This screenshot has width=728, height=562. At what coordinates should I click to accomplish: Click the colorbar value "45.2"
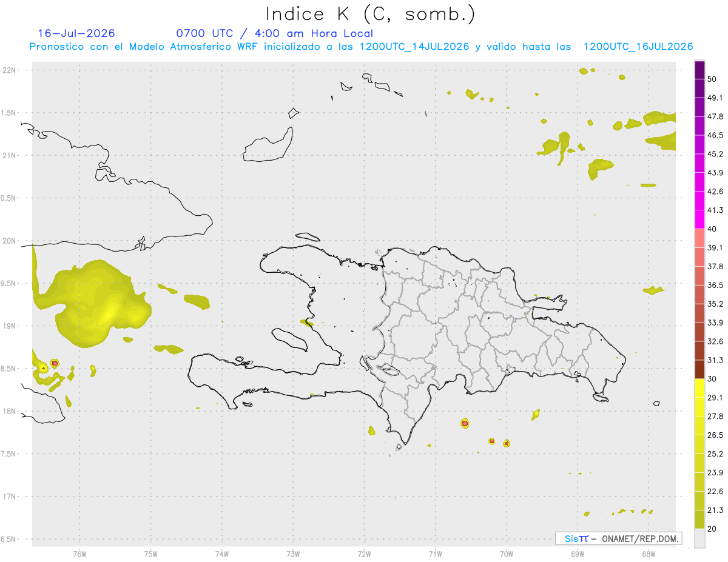coord(716,154)
